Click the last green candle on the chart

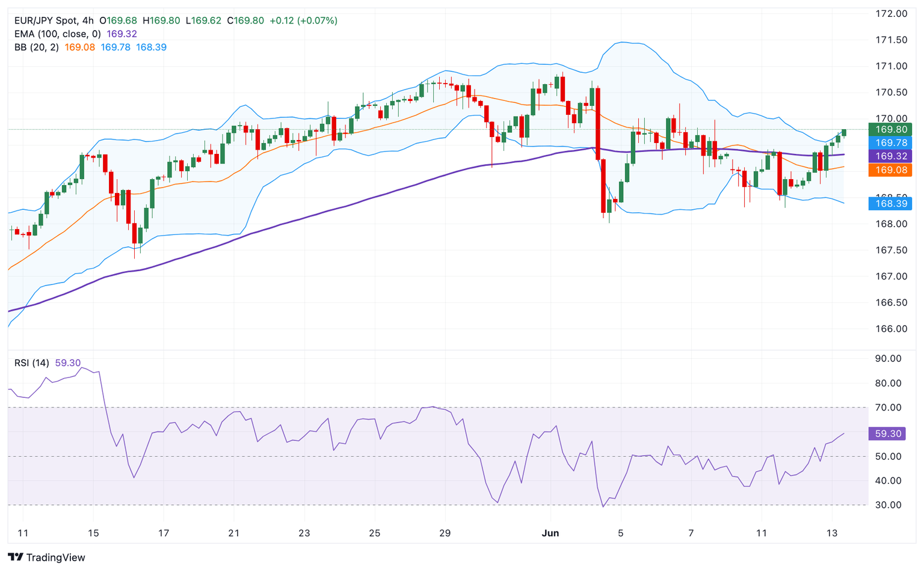point(844,132)
